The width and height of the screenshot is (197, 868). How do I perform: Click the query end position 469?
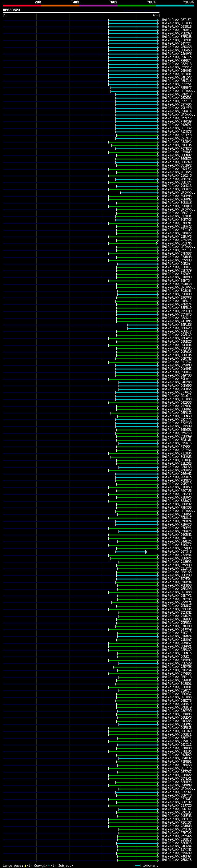point(155,15)
